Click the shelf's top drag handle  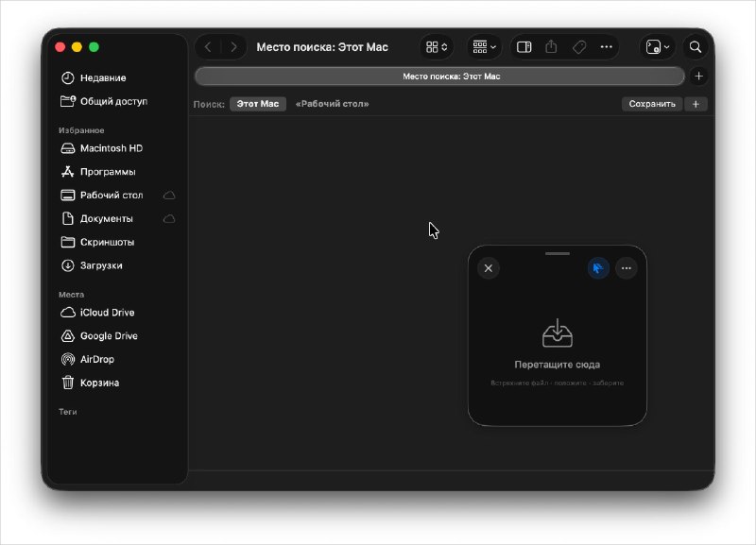tap(558, 253)
